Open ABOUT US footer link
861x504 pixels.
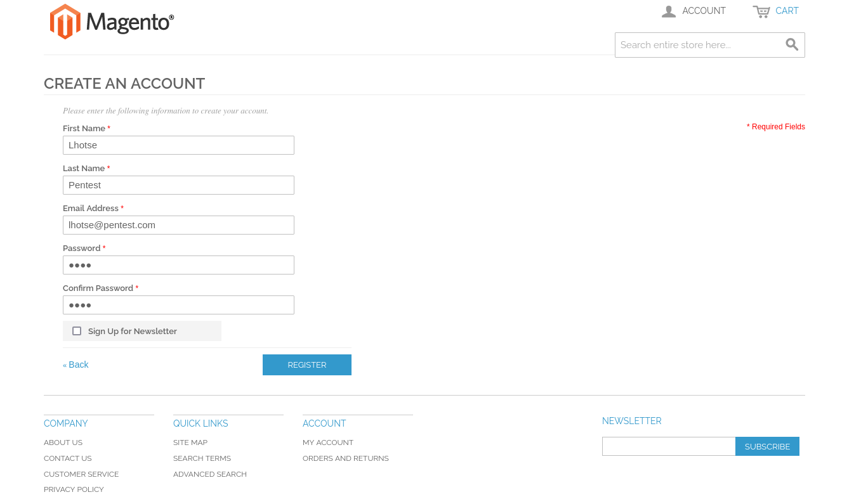point(63,443)
